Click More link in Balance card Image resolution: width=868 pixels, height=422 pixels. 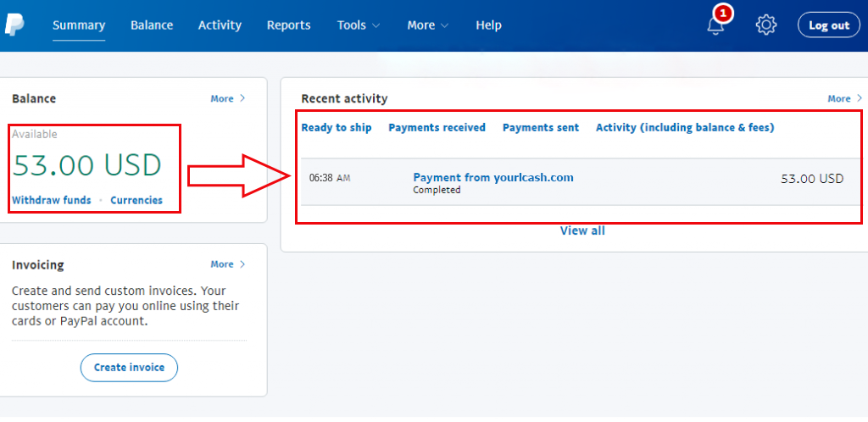pos(227,98)
